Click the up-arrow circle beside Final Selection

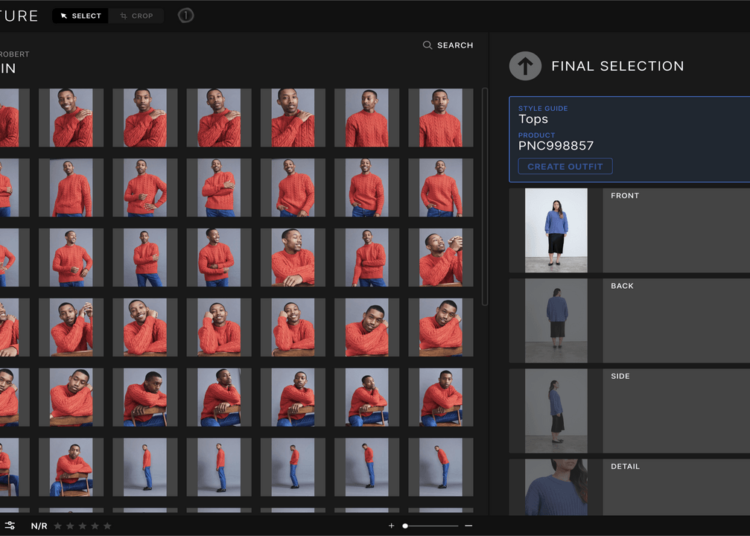[x=525, y=66]
